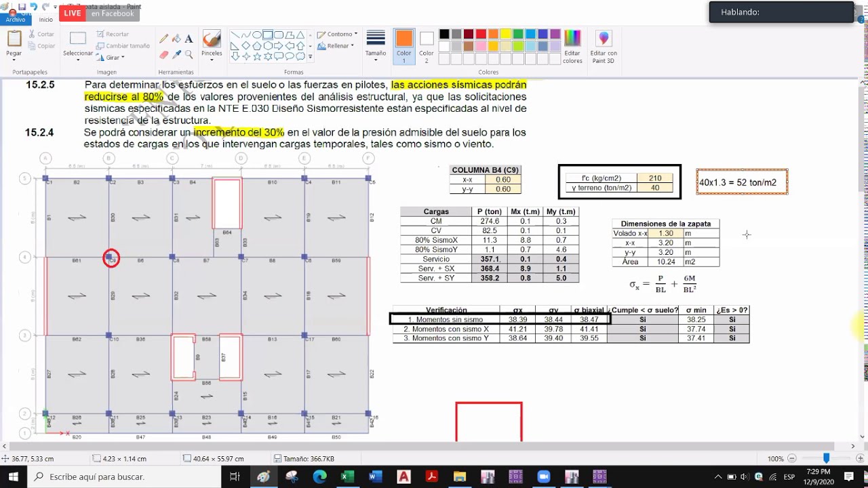Click the Redo arrow in title bar

pyautogui.click(x=46, y=7)
